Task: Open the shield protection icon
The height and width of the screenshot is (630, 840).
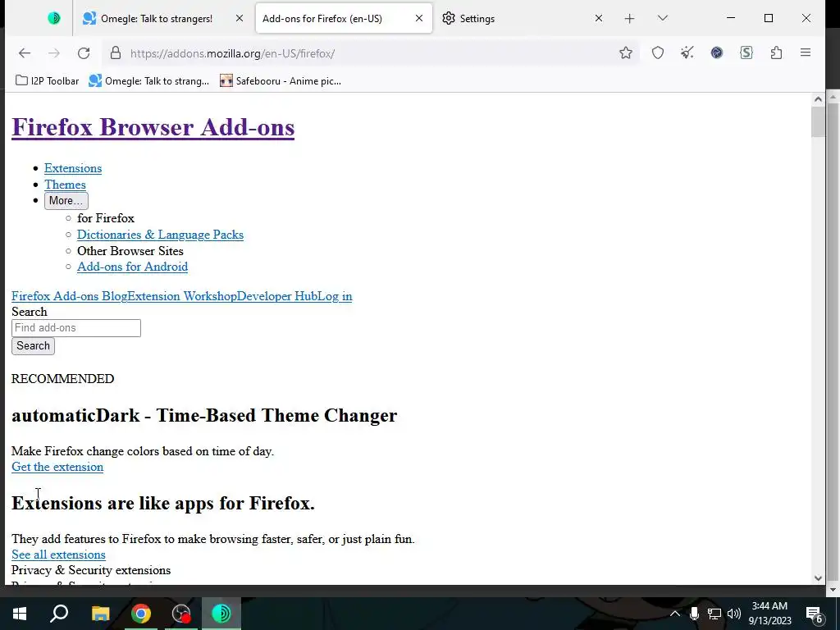Action: tap(658, 53)
